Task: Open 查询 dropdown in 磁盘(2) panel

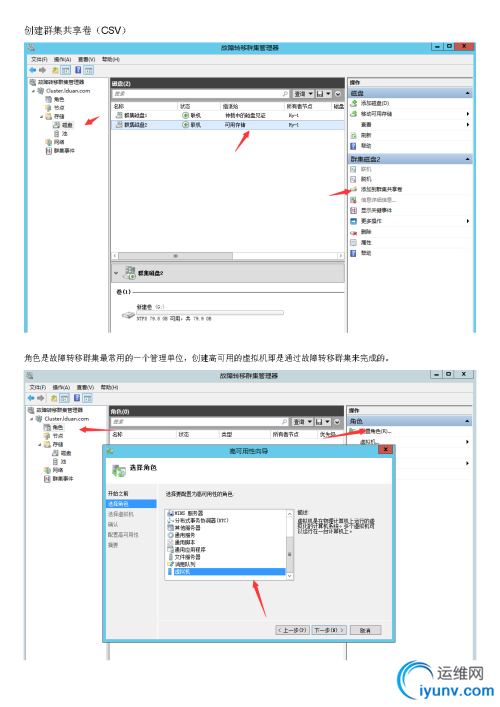Action: click(x=303, y=94)
